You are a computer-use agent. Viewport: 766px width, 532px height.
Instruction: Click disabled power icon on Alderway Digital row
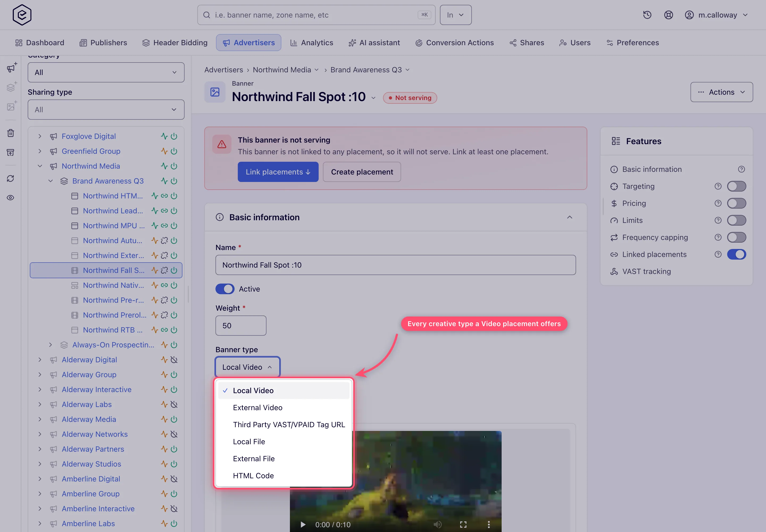pos(174,360)
